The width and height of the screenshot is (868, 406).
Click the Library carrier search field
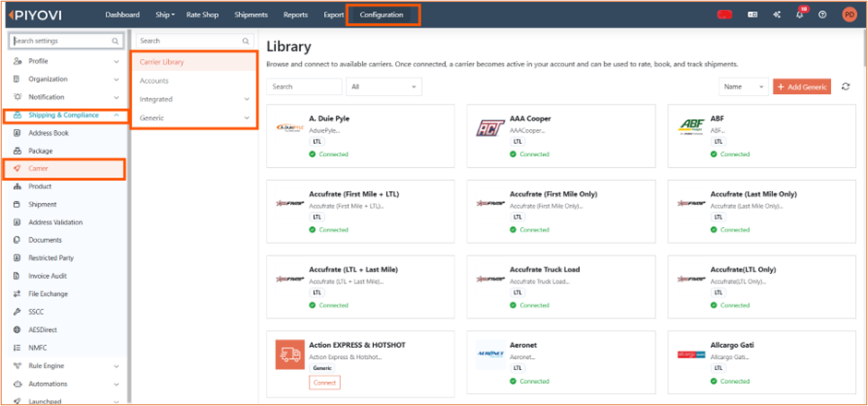point(305,87)
